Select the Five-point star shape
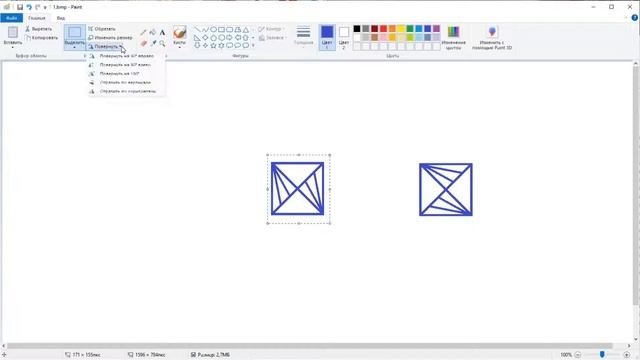The height and width of the screenshot is (360, 640). point(213,45)
